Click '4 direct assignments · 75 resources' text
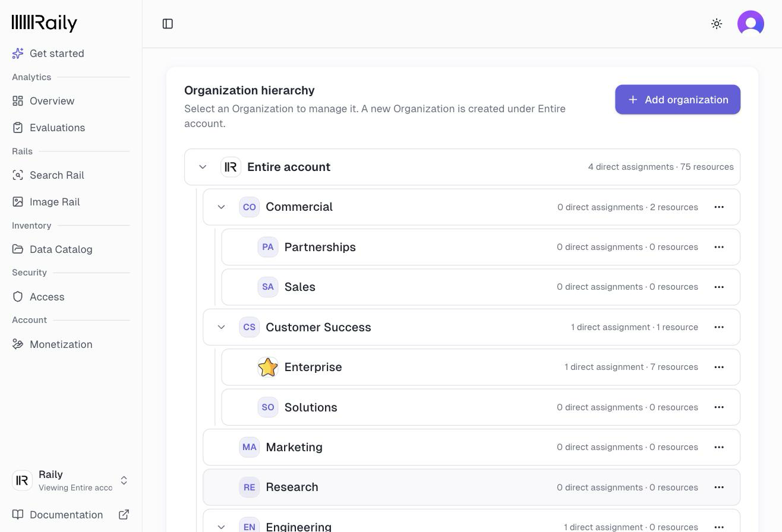This screenshot has height=532, width=782. [661, 167]
